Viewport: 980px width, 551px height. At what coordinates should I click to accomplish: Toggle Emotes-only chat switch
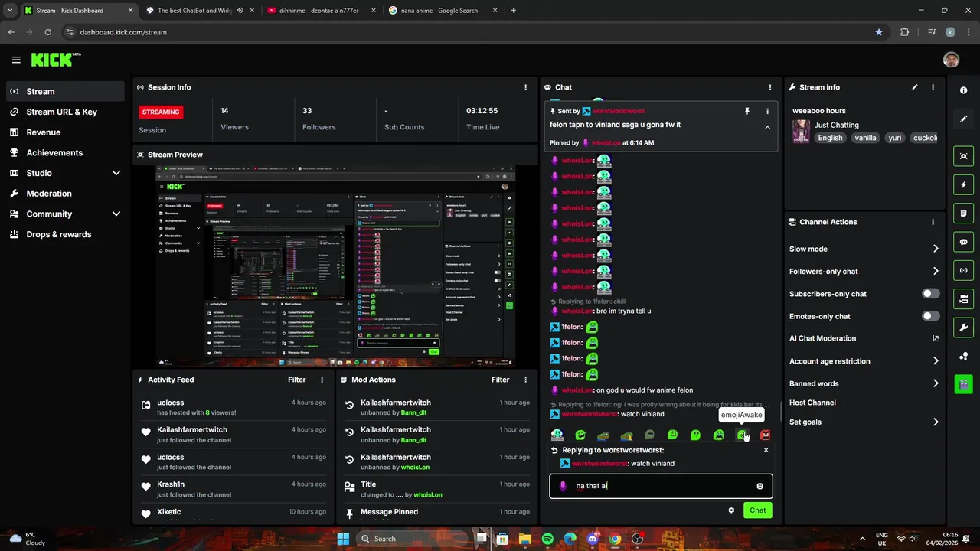point(930,316)
